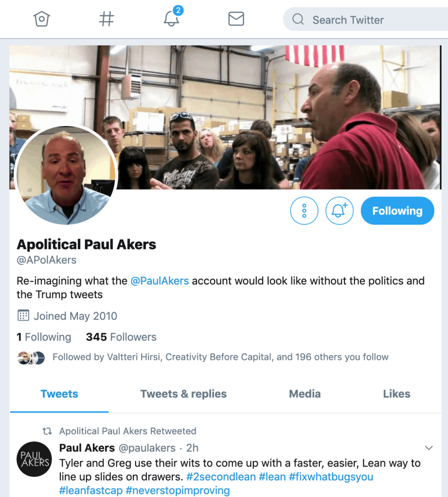Screen dimensions: 448x497
Task: Switch to the Tweets tab
Action: tap(59, 394)
